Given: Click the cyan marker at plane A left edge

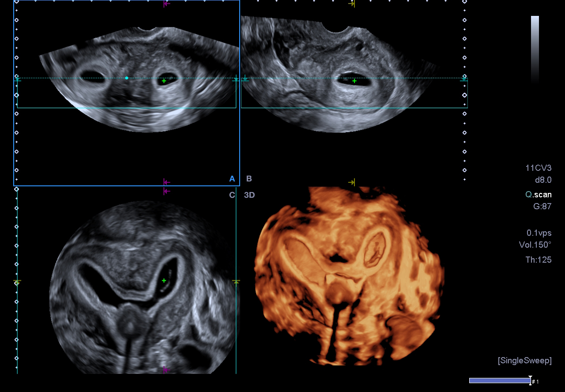Looking at the screenshot, I should pyautogui.click(x=18, y=79).
